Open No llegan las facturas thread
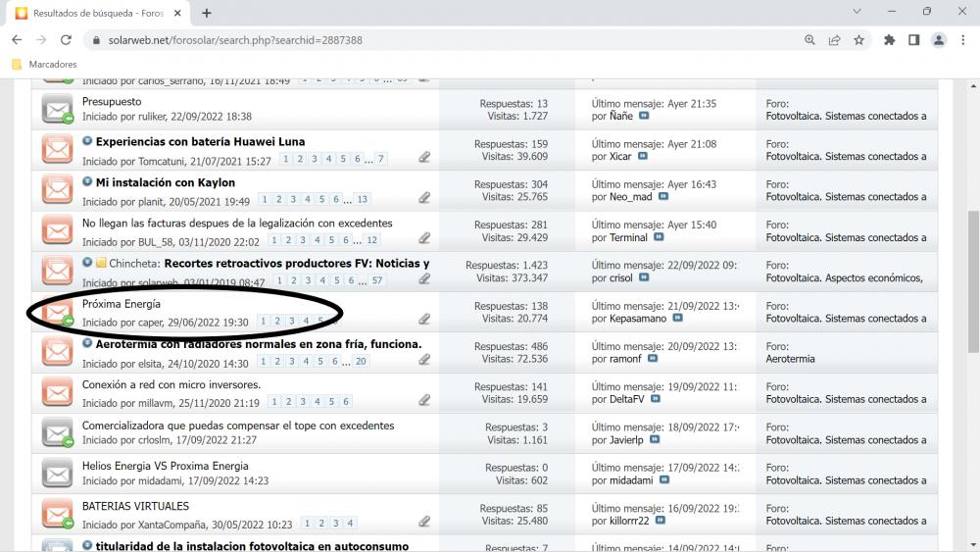Screen dimensions: 980x552 coord(237,224)
